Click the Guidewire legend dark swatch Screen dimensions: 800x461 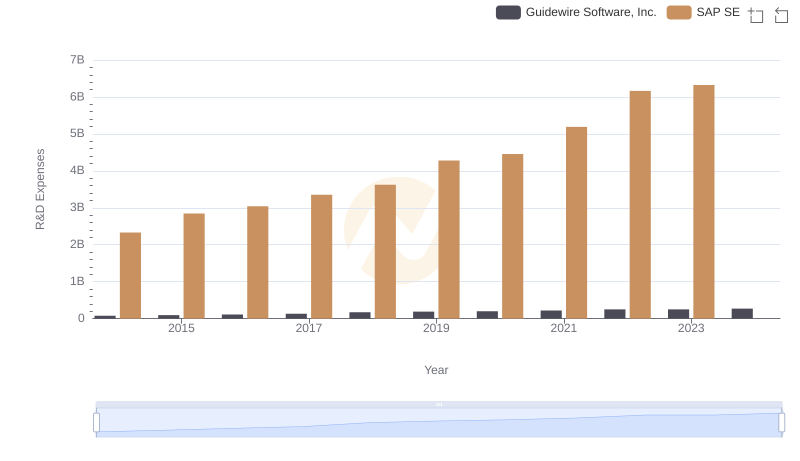[x=508, y=12]
